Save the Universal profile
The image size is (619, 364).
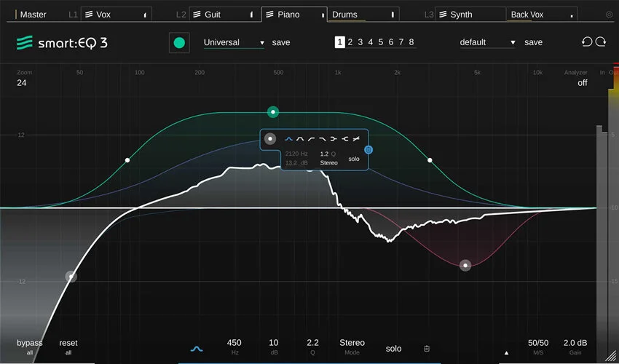point(281,42)
